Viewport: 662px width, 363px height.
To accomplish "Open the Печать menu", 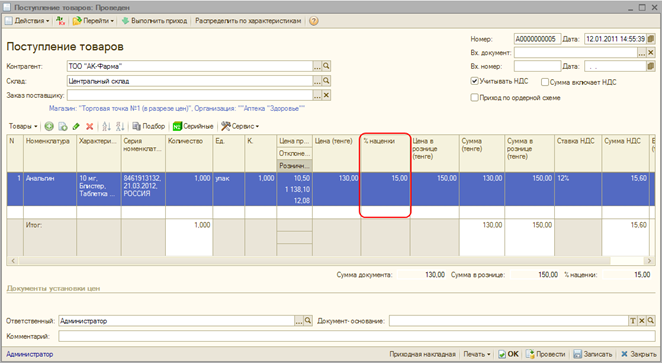I will [x=477, y=354].
